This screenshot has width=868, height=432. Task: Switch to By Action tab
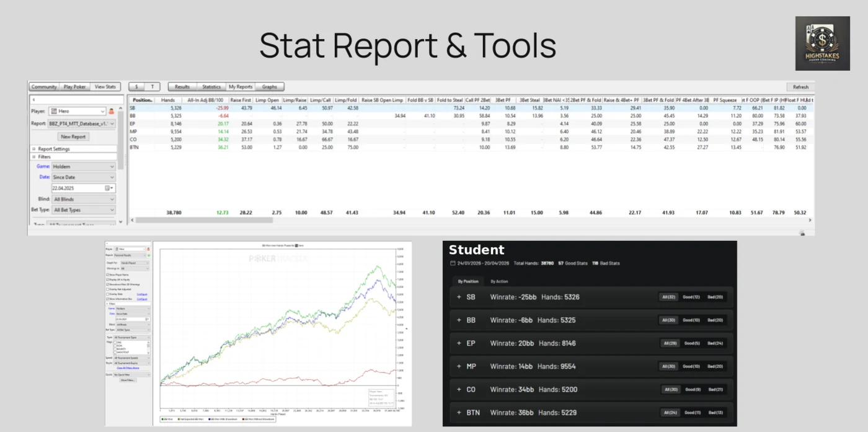pyautogui.click(x=500, y=281)
